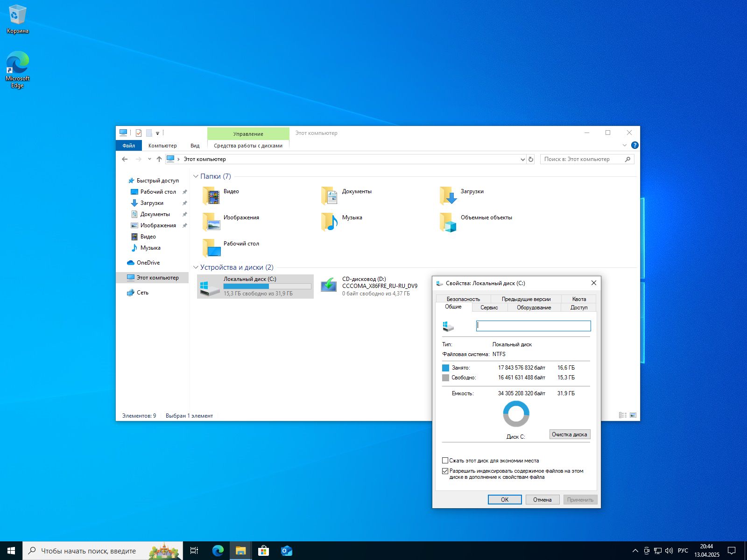Click the disk usage donut chart
This screenshot has height=560, width=747.
tap(516, 413)
